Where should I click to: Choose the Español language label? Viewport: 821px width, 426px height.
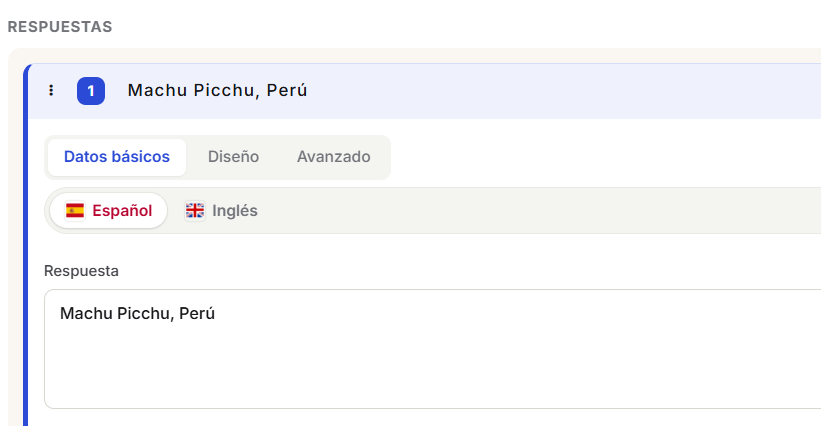pyautogui.click(x=122, y=211)
